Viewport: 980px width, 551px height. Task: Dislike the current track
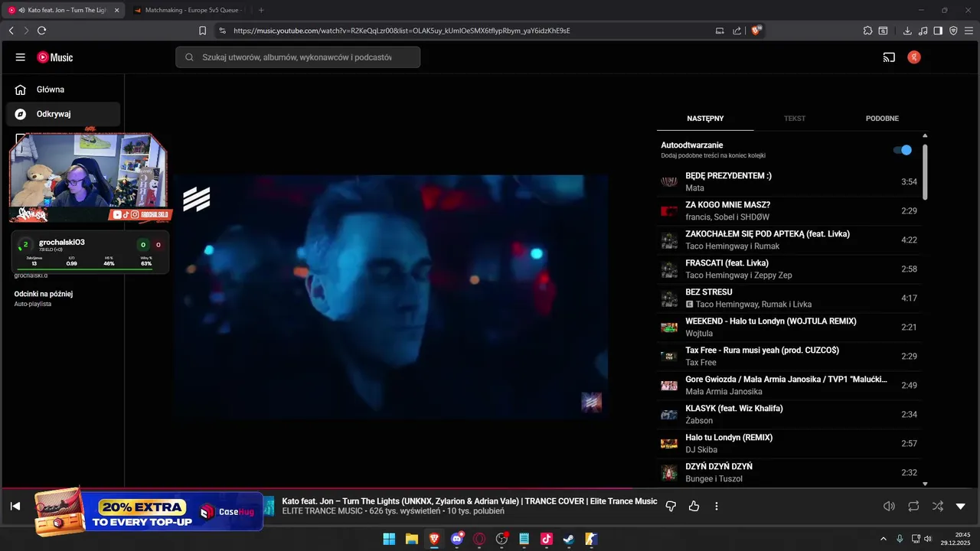pos(671,506)
